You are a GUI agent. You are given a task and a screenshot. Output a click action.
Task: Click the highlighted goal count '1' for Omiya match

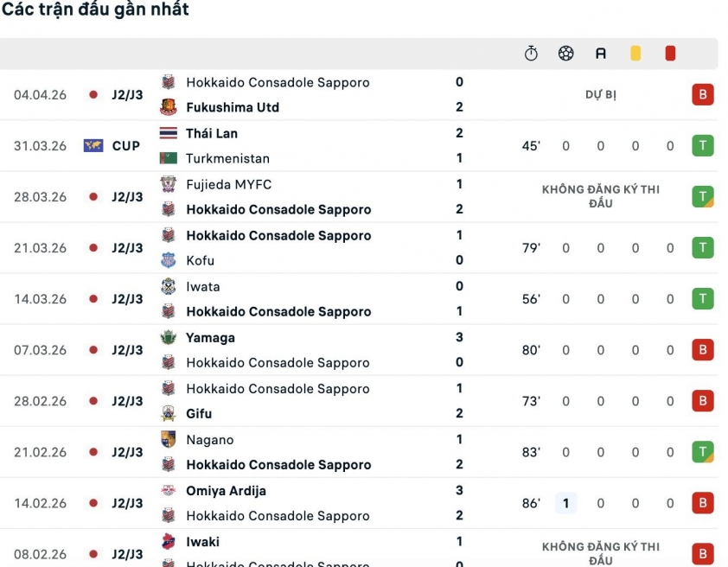pos(565,503)
